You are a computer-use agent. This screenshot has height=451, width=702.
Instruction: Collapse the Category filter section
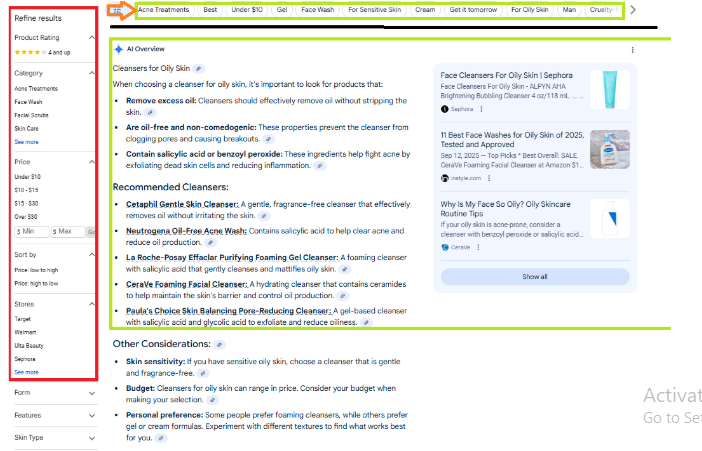tap(93, 73)
